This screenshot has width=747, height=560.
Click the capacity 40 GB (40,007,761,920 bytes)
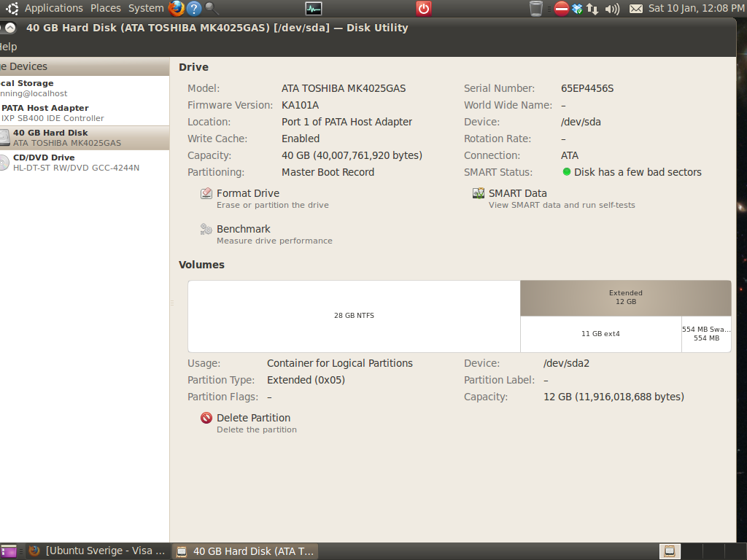352,156
